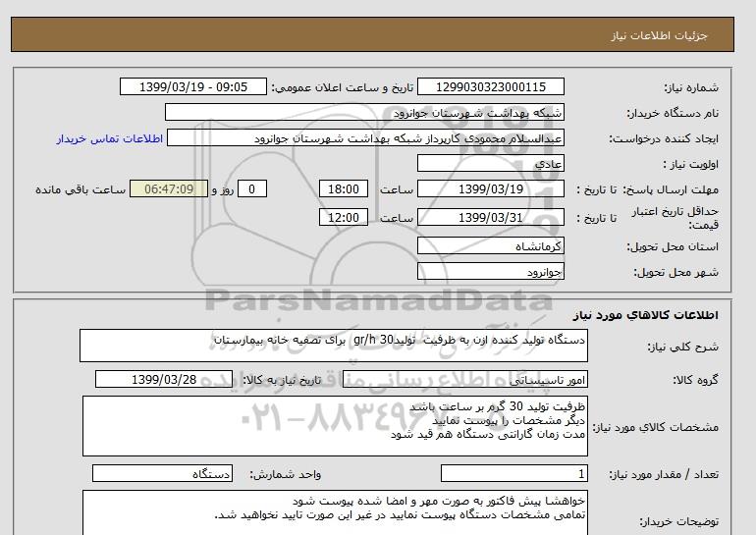Click label تعداد / مقدار مورد نیاز
Image resolution: width=756 pixels, height=535 pixels.
coord(664,475)
